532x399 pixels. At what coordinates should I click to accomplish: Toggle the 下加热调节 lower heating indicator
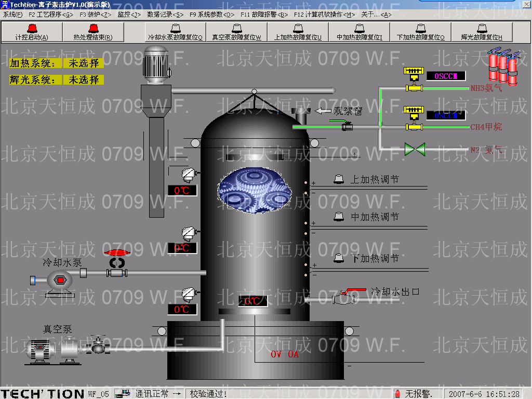[x=339, y=258]
